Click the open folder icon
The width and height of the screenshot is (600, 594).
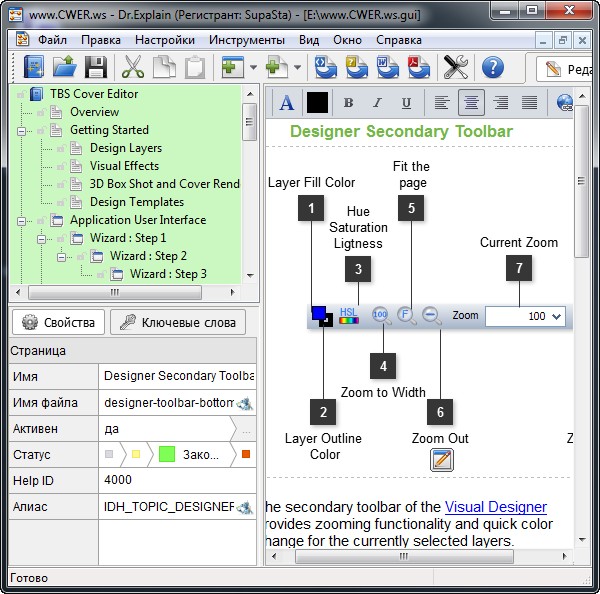[64, 67]
